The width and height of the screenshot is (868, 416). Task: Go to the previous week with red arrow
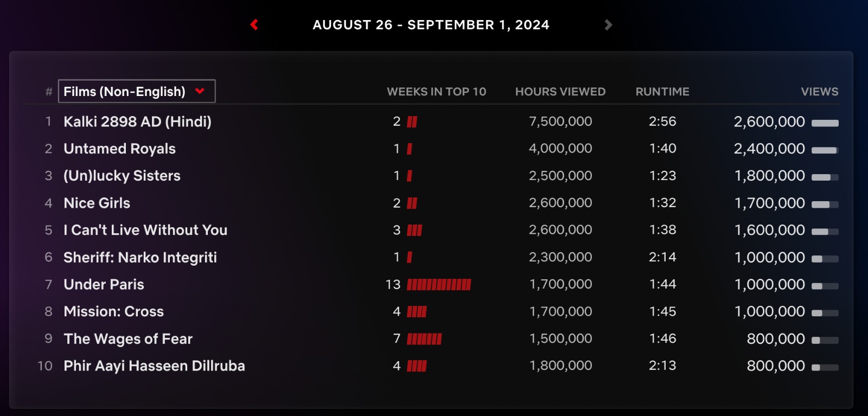(x=254, y=24)
